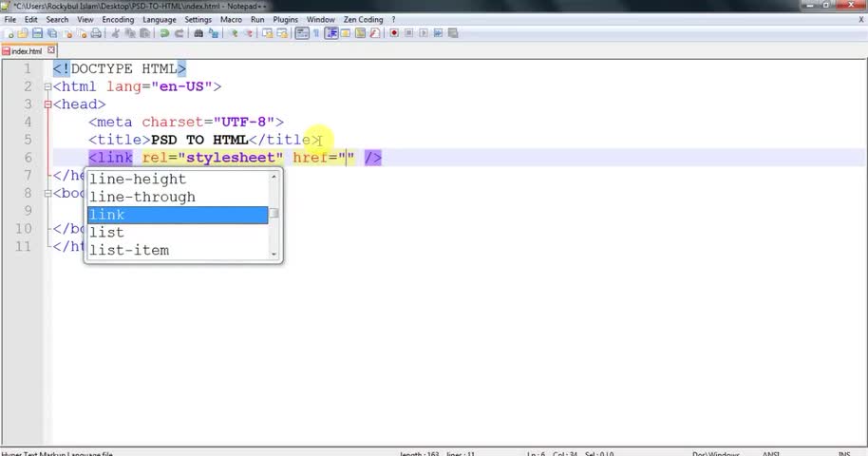Cut selection with the scissors icon
This screenshot has height=456, width=868.
point(115,33)
